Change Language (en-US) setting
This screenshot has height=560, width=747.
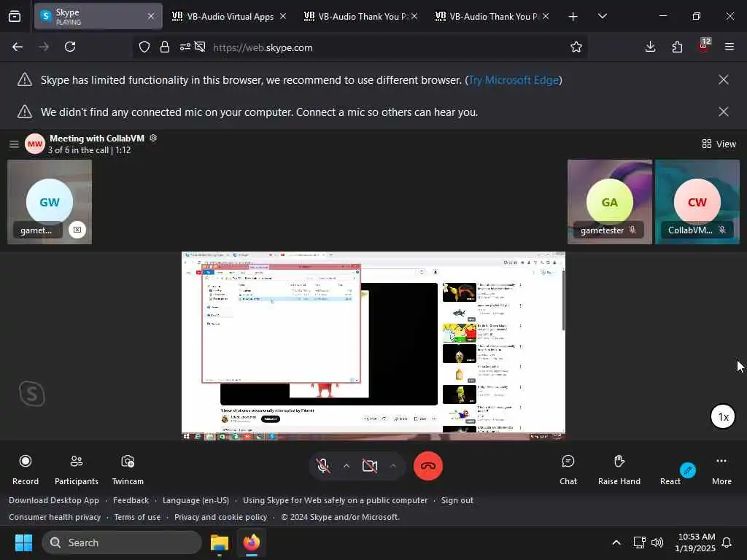[x=196, y=500]
